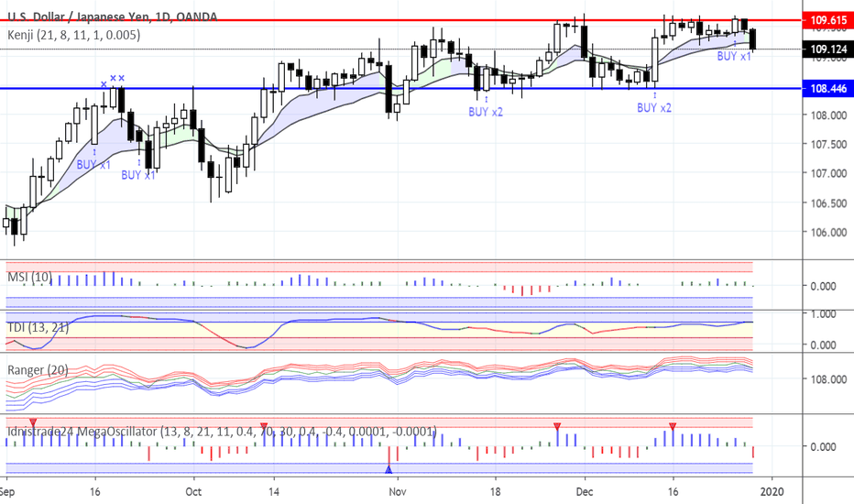Click the rightmost red triangle in MegaOscillator

click(673, 427)
